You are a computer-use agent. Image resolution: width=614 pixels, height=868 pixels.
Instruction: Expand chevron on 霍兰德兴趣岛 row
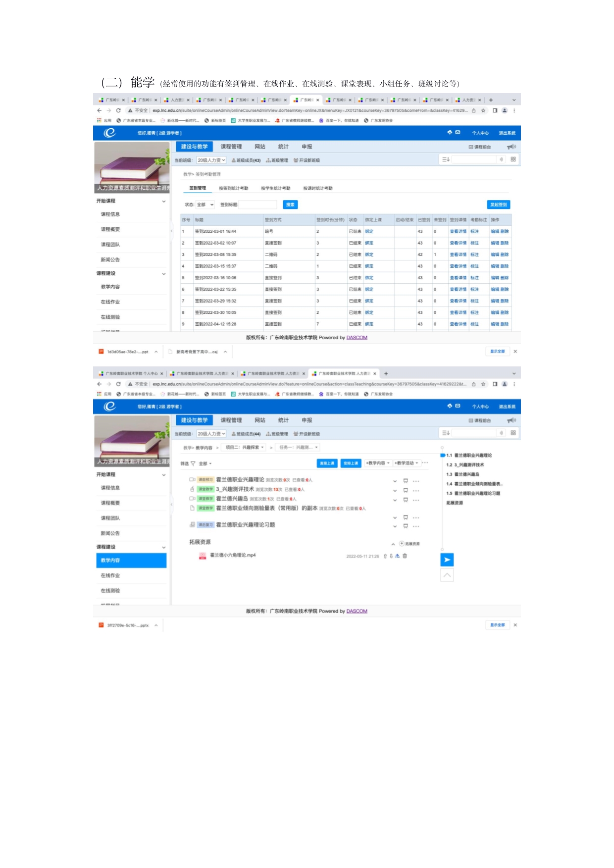tap(395, 500)
